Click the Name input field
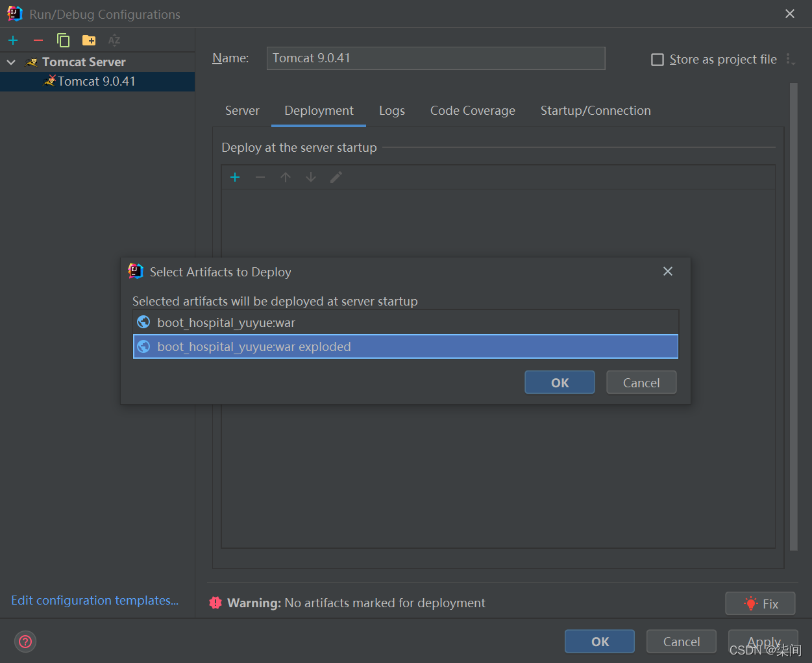Screen dimensions: 812x663 (x=436, y=58)
